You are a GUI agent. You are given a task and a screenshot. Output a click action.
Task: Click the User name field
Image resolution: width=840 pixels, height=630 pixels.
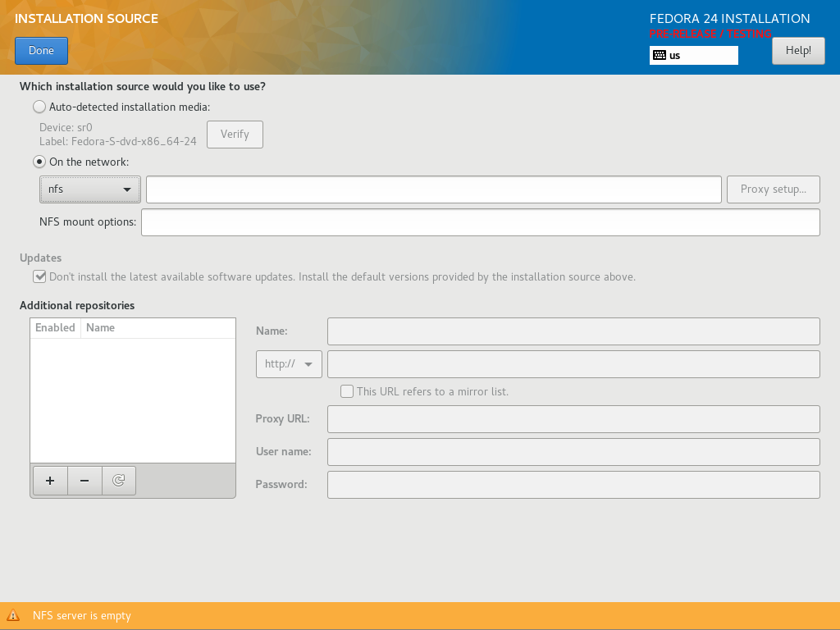pyautogui.click(x=573, y=452)
